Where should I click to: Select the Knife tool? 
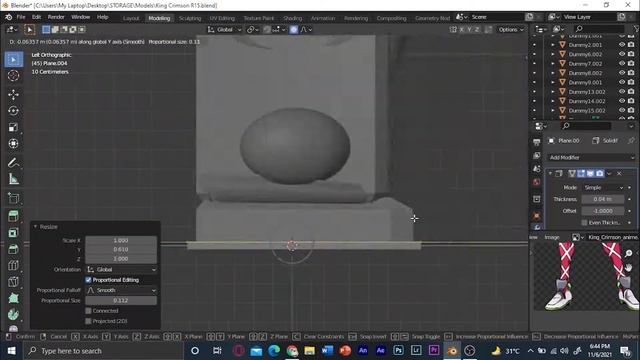tap(13, 282)
